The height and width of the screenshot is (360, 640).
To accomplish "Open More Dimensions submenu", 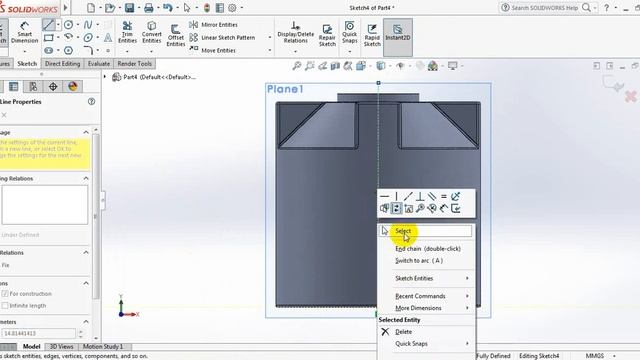I will (427, 308).
